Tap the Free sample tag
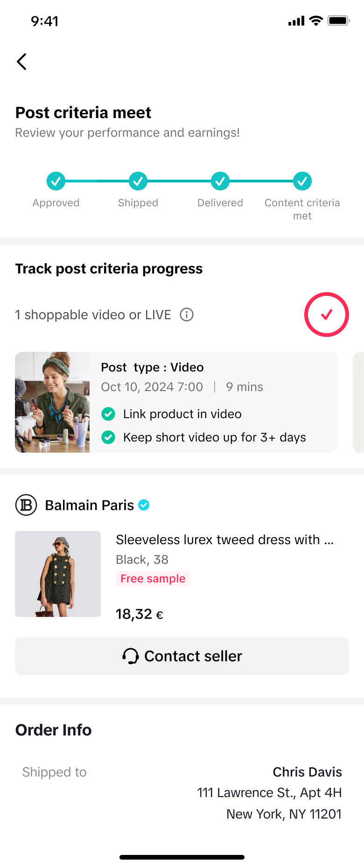The image size is (364, 868). pos(153,579)
